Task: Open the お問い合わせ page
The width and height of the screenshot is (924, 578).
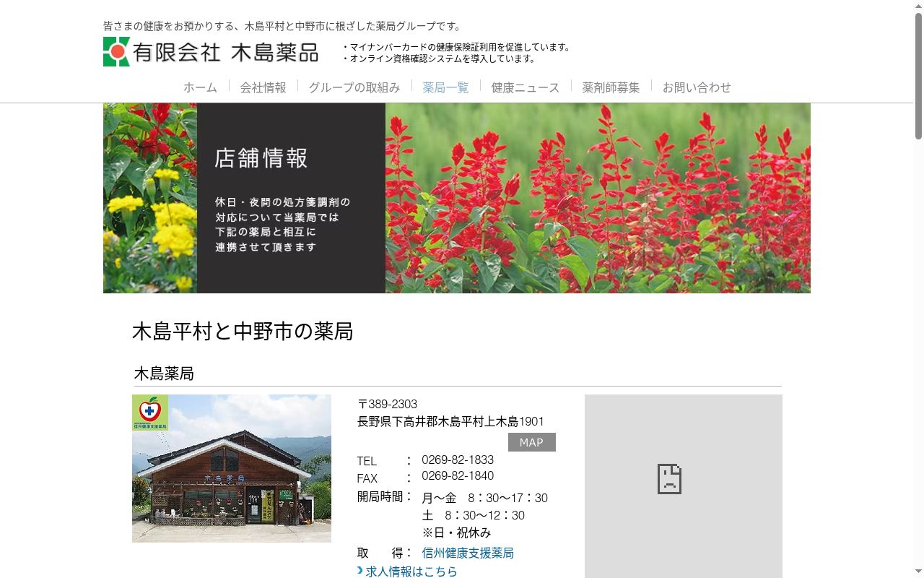Action: pos(697,87)
